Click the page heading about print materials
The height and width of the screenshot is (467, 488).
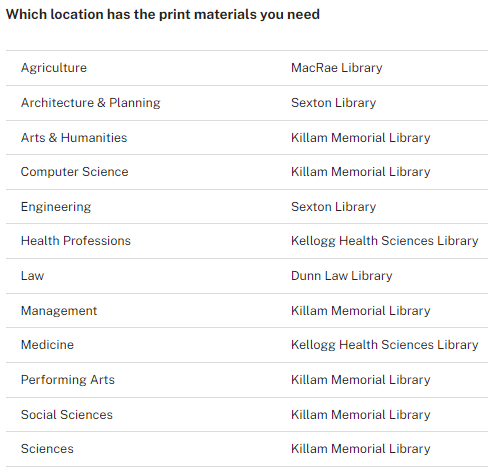(x=163, y=14)
